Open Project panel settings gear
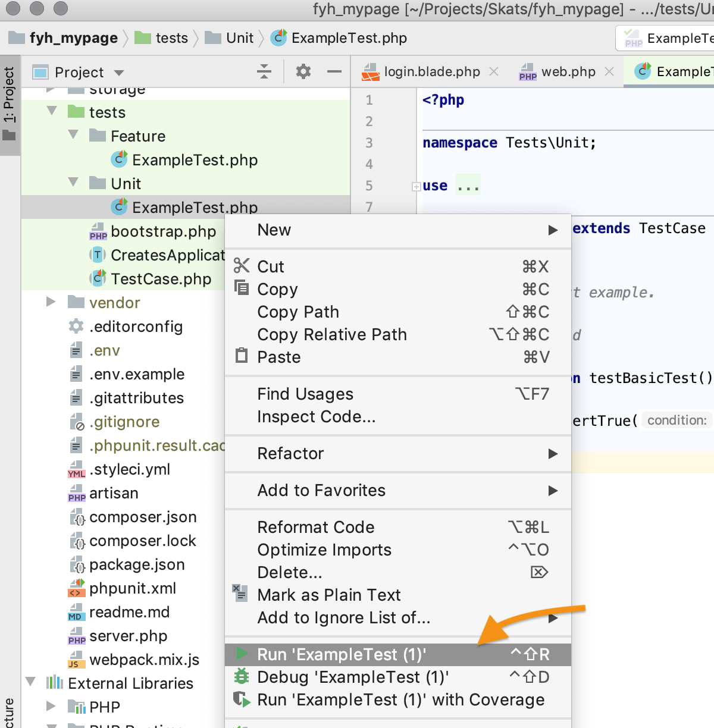Image resolution: width=714 pixels, height=728 pixels. click(x=303, y=72)
